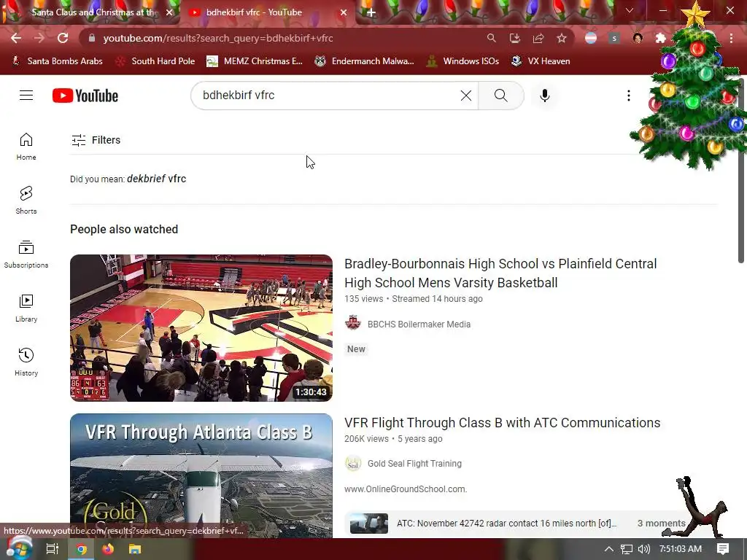The image size is (747, 560).
Task: Click Chrome on the taskbar
Action: pyautogui.click(x=81, y=549)
